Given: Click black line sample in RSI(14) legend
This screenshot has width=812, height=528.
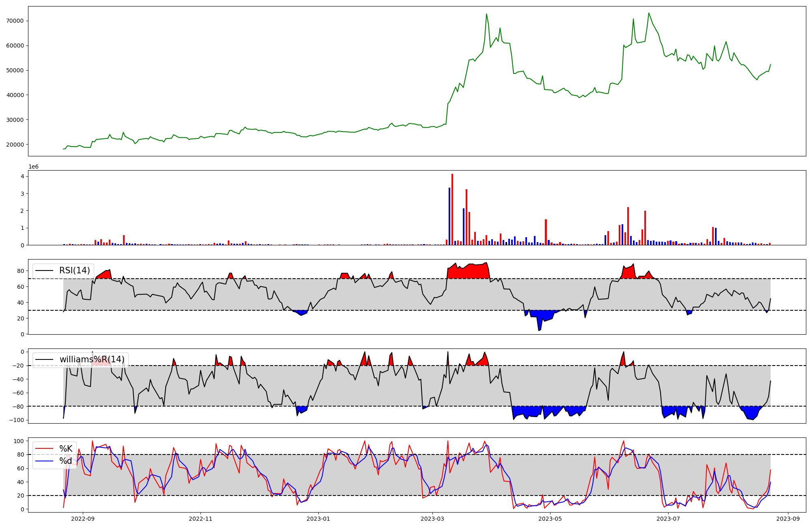Looking at the screenshot, I should tap(44, 270).
